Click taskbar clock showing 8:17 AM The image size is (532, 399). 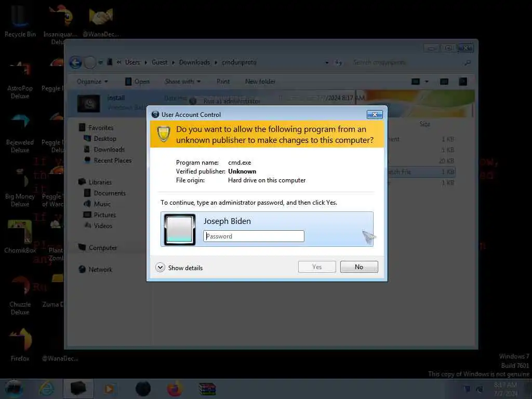click(506, 389)
